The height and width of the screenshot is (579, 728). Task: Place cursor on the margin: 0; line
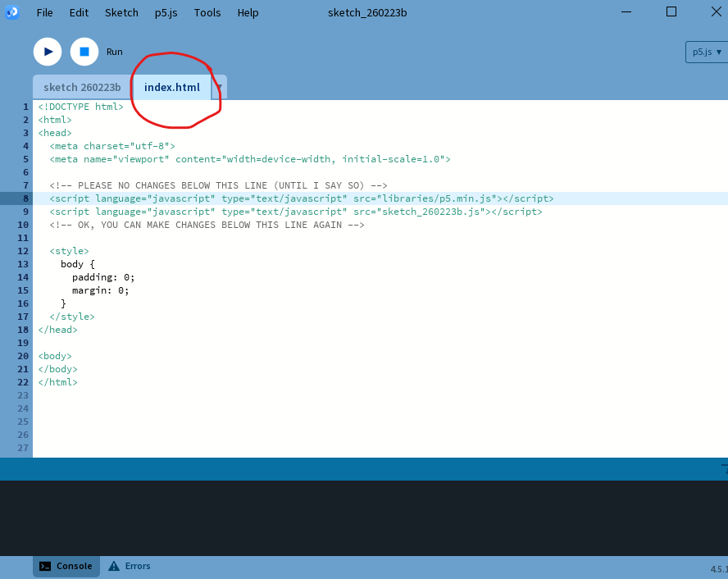click(100, 290)
